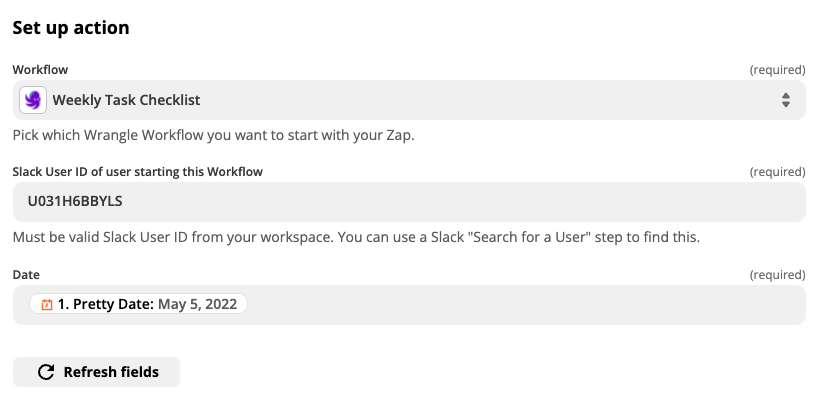Click the May 5, 2022 date value

(198, 304)
